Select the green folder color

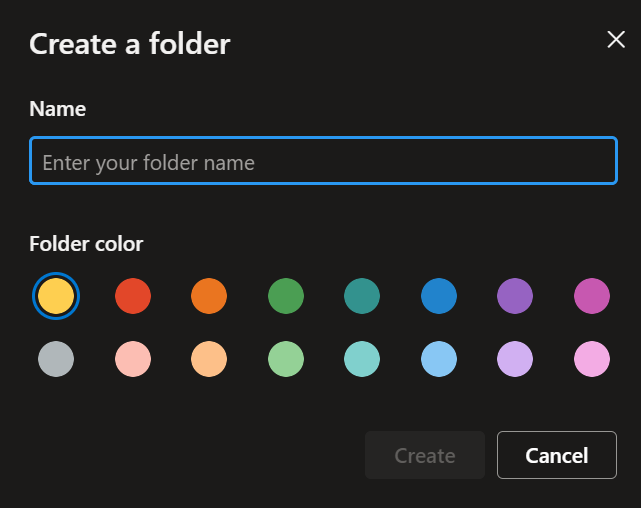[x=286, y=296]
